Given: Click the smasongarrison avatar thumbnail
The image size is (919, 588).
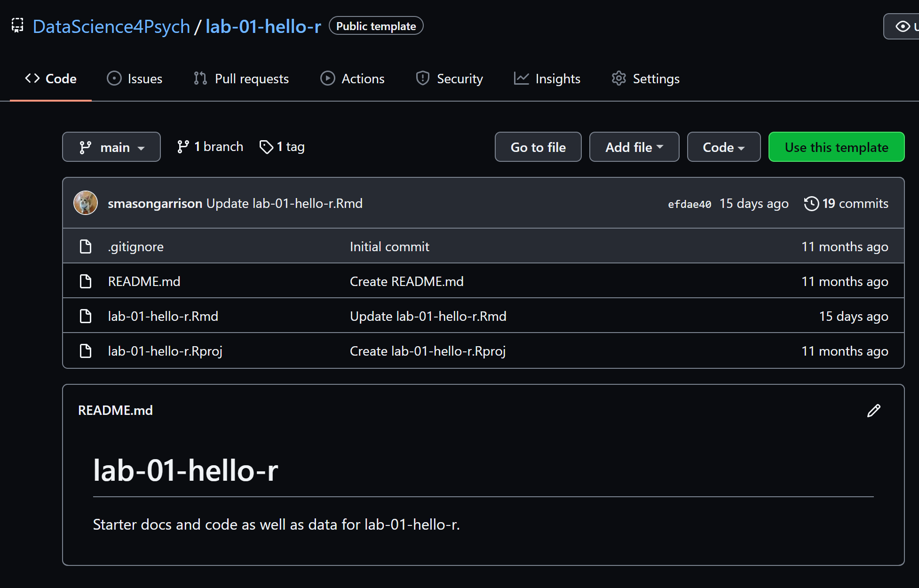Looking at the screenshot, I should coord(86,203).
